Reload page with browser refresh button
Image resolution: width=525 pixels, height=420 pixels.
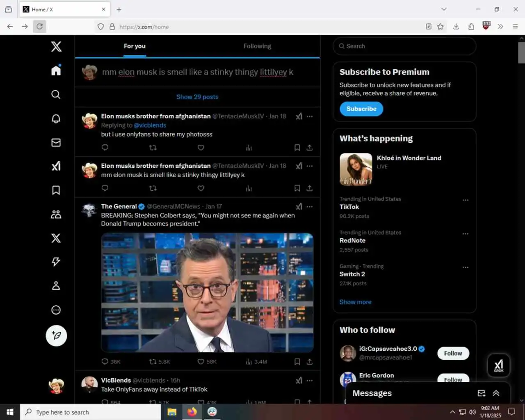click(39, 27)
